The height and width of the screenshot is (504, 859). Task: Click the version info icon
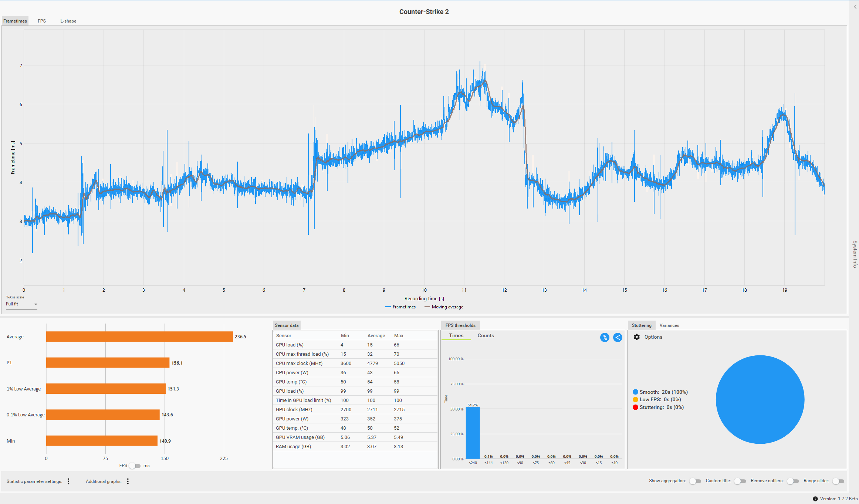tap(815, 499)
